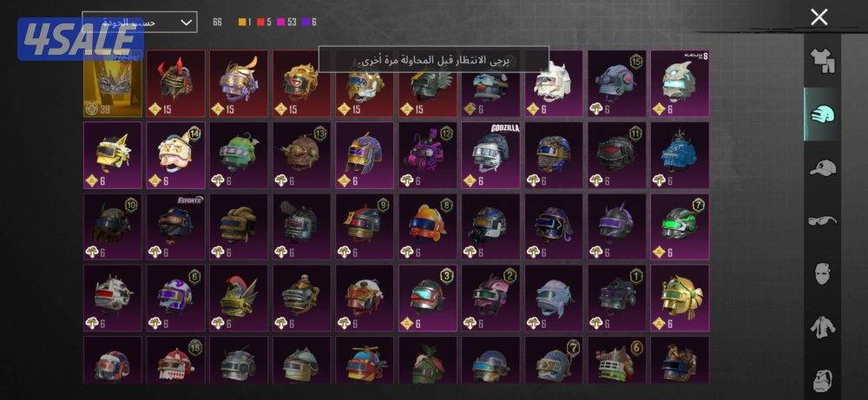The image size is (868, 400).
Task: Choose the red-horned samurai helmet
Action: click(175, 83)
